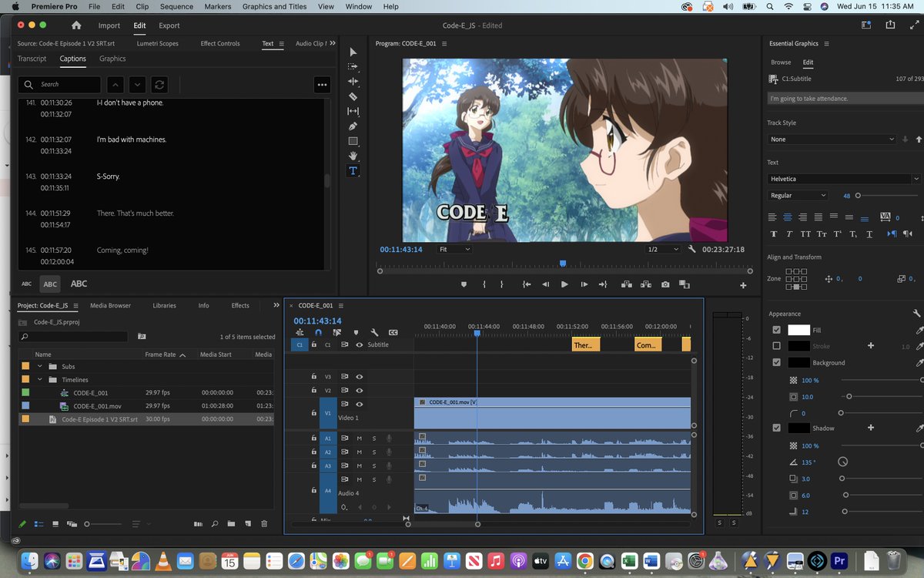Switch to Effect Controls tab
This screenshot has height=578, width=924.
pyautogui.click(x=220, y=44)
